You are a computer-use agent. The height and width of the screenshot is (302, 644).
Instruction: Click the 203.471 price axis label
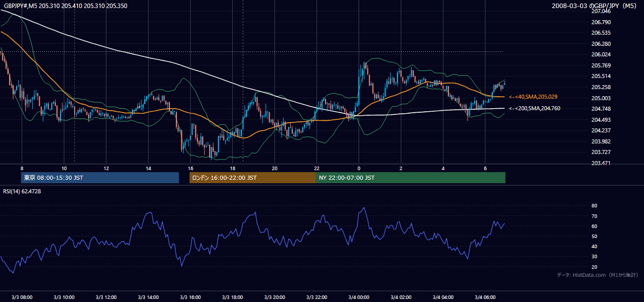tap(601, 163)
